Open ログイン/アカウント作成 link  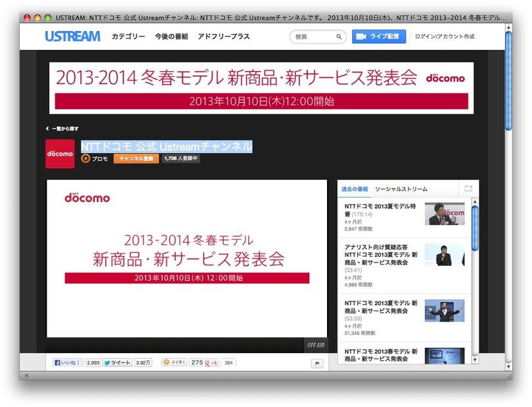445,36
